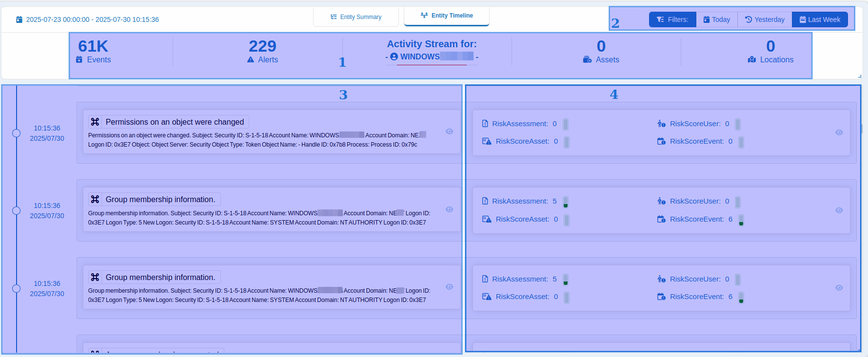Toggle eye icon on Permissions changed event

449,132
